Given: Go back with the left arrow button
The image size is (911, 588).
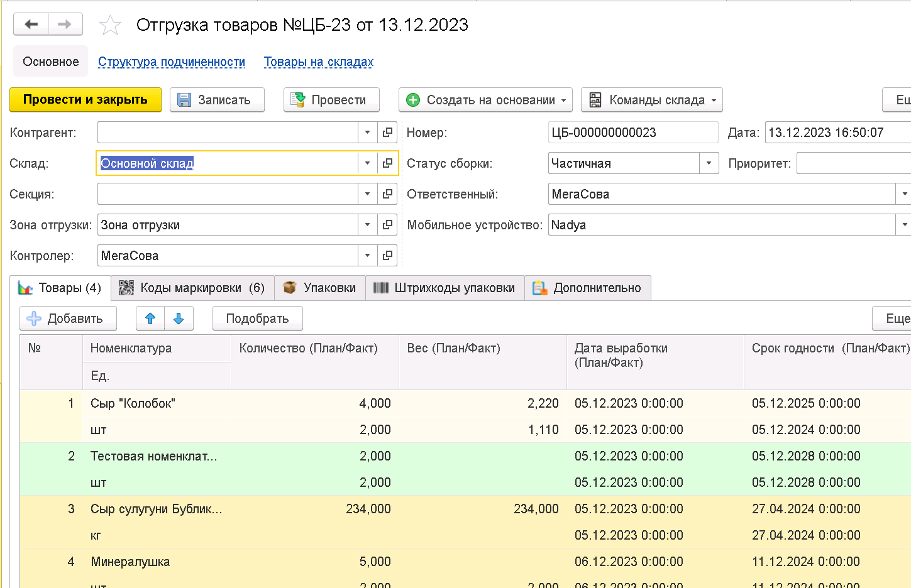Looking at the screenshot, I should 31,24.
